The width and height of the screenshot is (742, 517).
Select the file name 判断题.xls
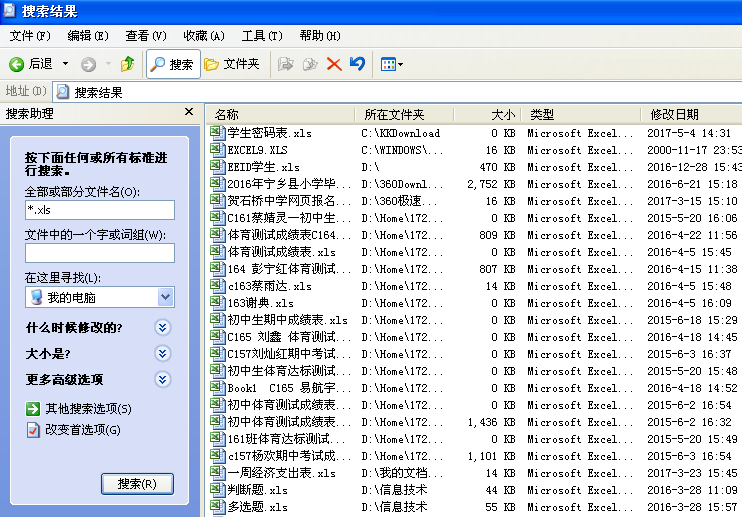click(x=257, y=490)
